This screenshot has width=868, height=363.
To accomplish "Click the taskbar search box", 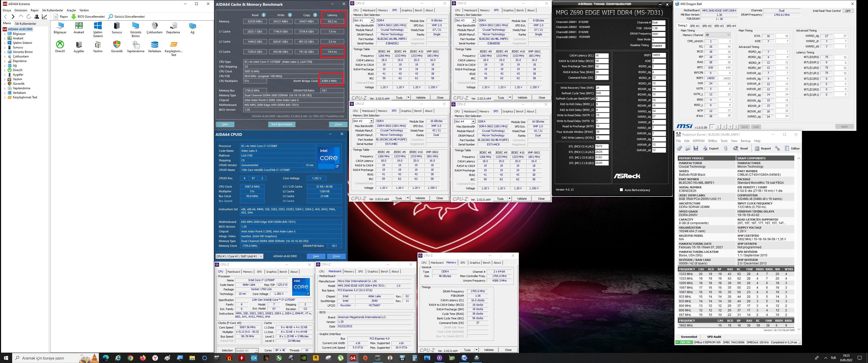I will pos(56,358).
